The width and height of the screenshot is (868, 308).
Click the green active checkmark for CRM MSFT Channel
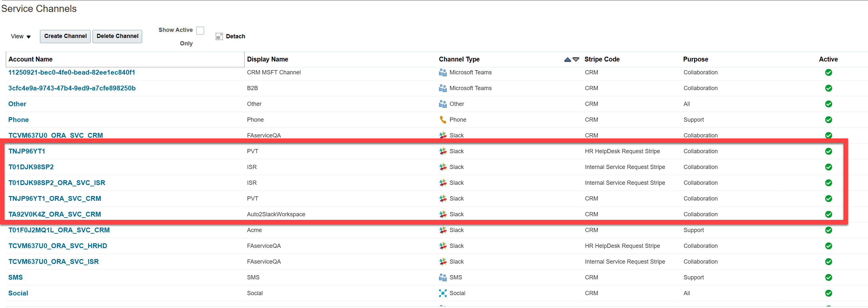(x=829, y=72)
